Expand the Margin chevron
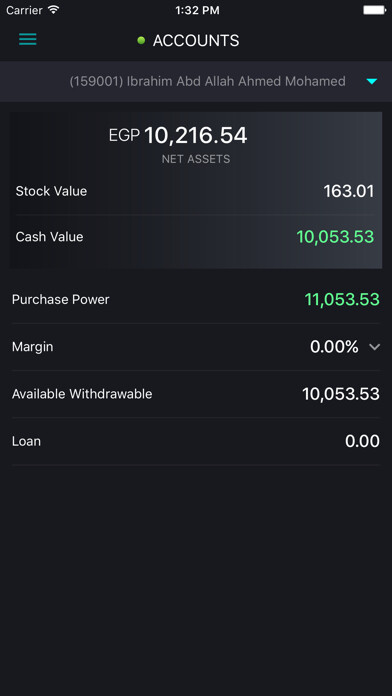This screenshot has width=392, height=696. 375,347
